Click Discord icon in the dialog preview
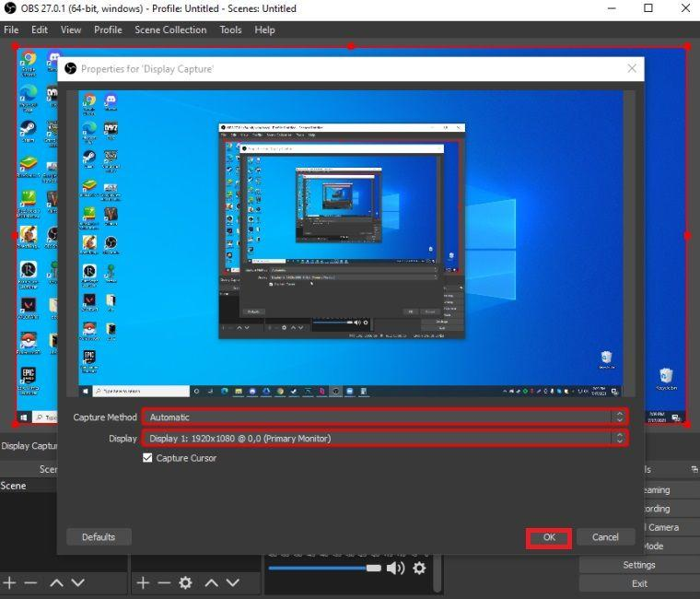Viewport: 700px width, 599px height. pyautogui.click(x=111, y=100)
